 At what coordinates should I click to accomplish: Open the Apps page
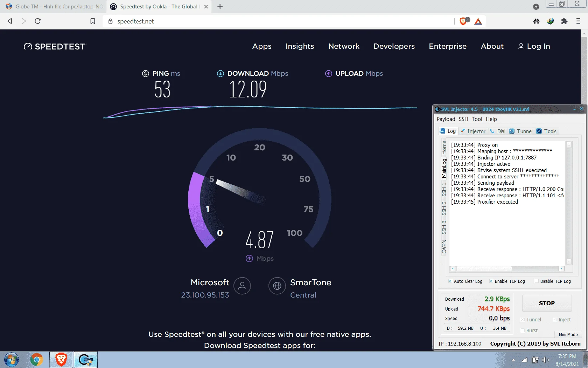click(262, 46)
